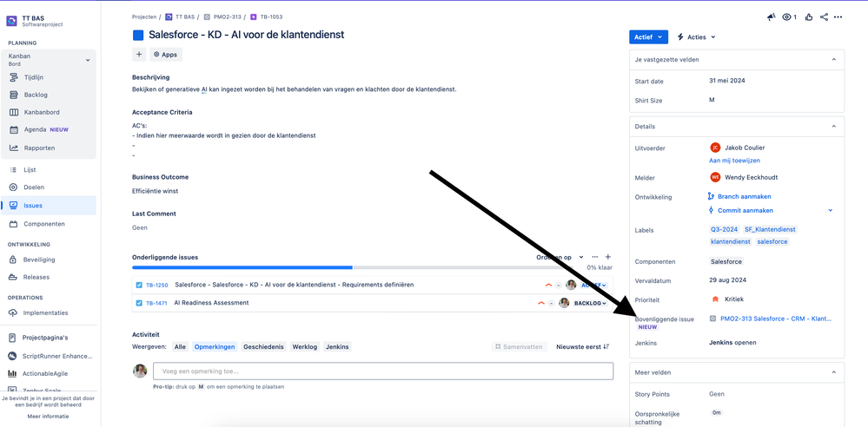868x427 pixels.
Task: Show Alle activity
Action: tap(180, 347)
